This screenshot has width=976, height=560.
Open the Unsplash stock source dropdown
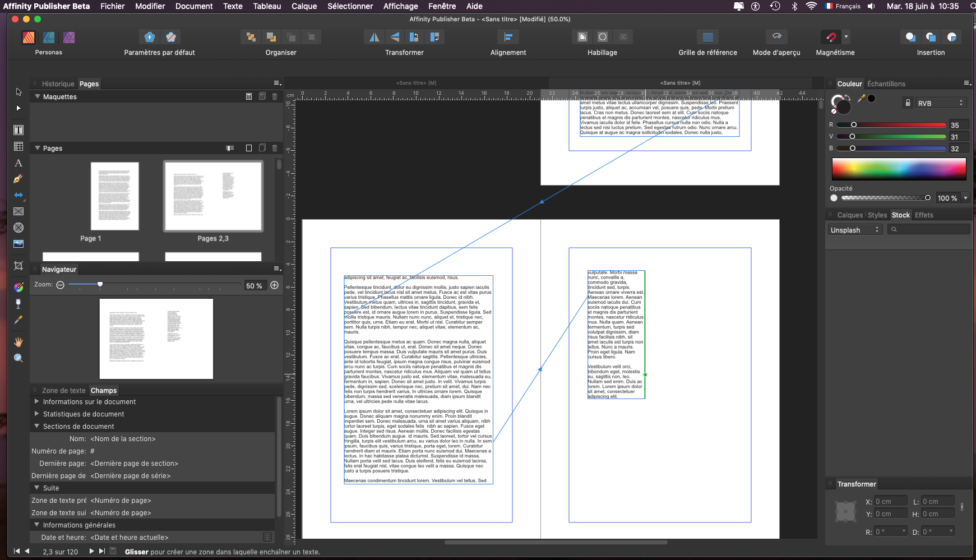coord(855,230)
